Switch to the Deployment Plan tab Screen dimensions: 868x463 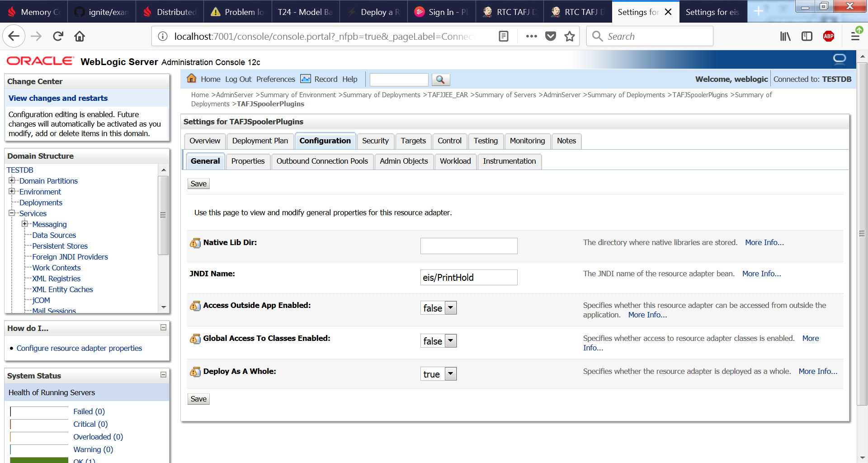(x=260, y=141)
